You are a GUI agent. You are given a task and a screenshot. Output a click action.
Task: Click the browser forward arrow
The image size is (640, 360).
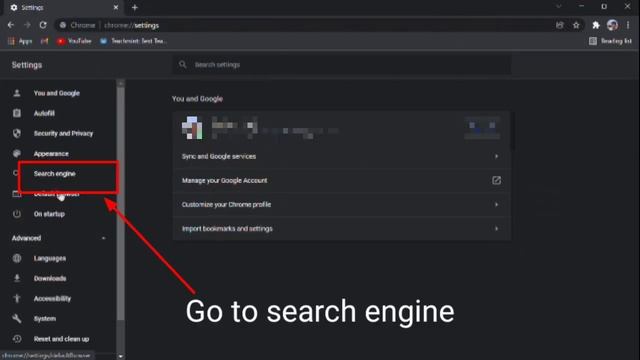click(x=27, y=25)
